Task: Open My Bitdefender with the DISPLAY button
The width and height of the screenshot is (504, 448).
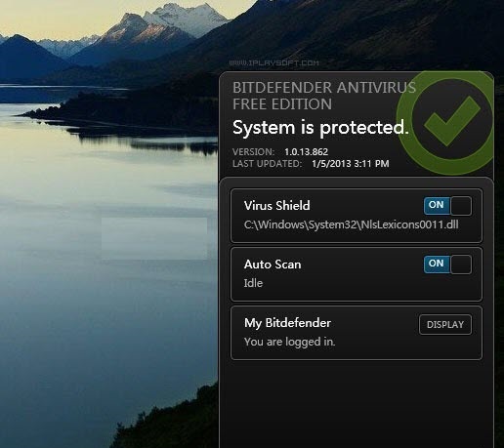Action: click(x=445, y=324)
